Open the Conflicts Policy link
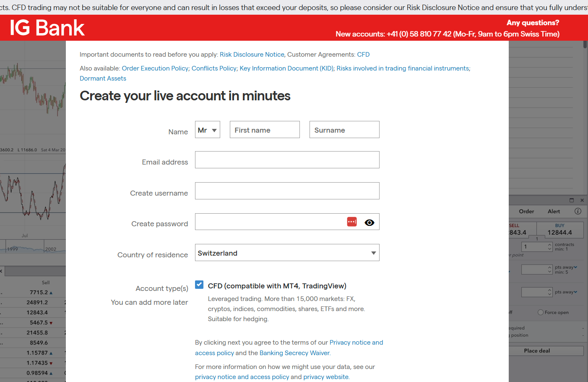The width and height of the screenshot is (588, 382). pyautogui.click(x=214, y=68)
